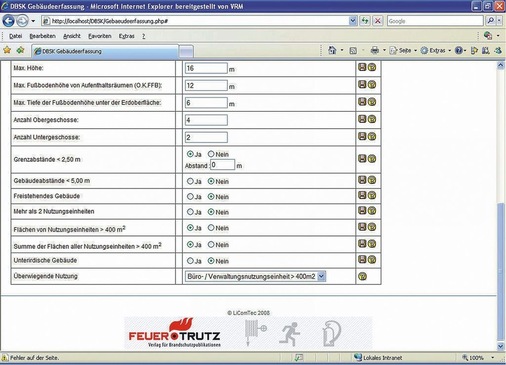Open the help icon beside Anzahl Obergeschosse
Screen dimensions: 506x365
click(372, 119)
